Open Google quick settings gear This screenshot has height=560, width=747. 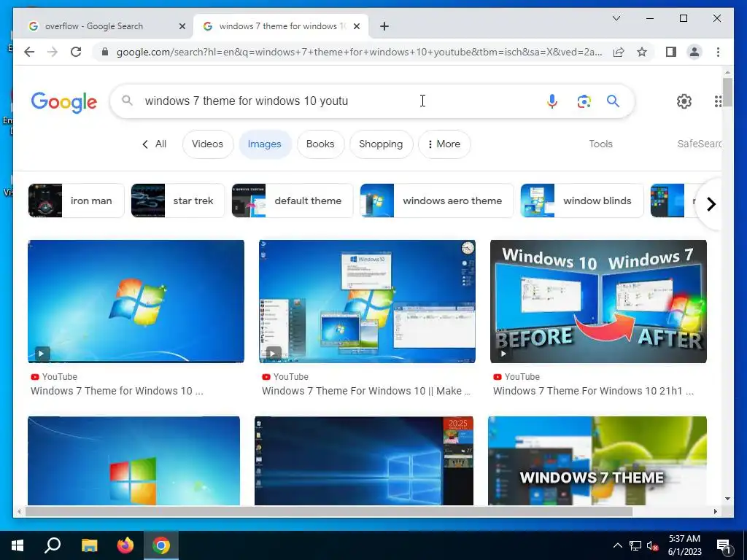[x=684, y=101]
